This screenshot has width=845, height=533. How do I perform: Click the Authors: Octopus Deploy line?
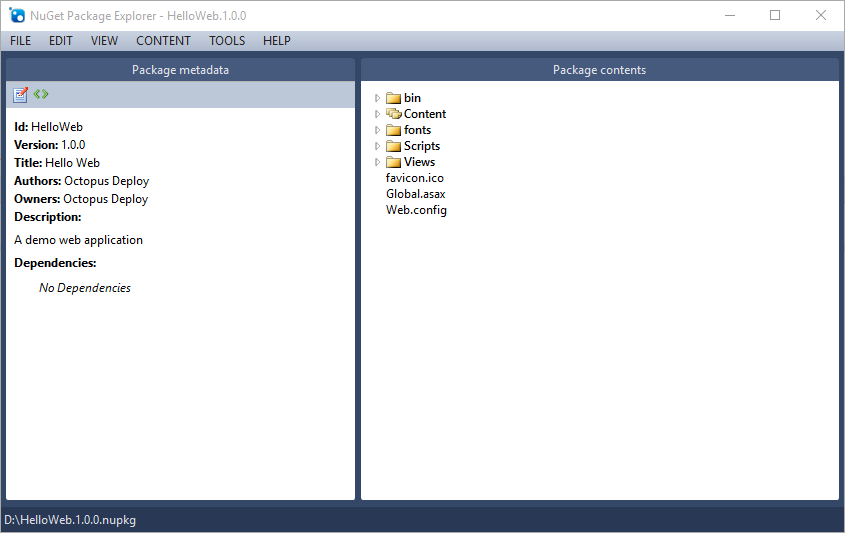pyautogui.click(x=81, y=181)
